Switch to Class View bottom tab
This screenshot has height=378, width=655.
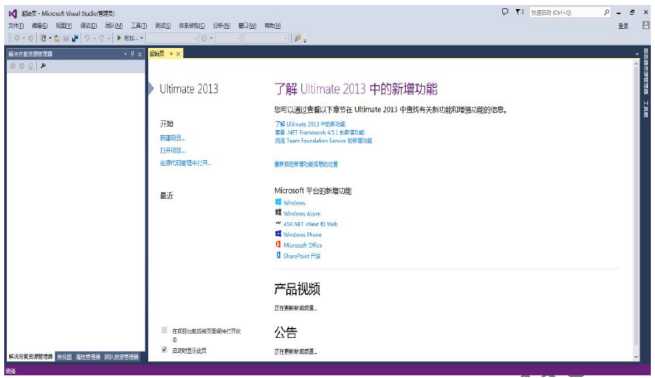(64, 357)
